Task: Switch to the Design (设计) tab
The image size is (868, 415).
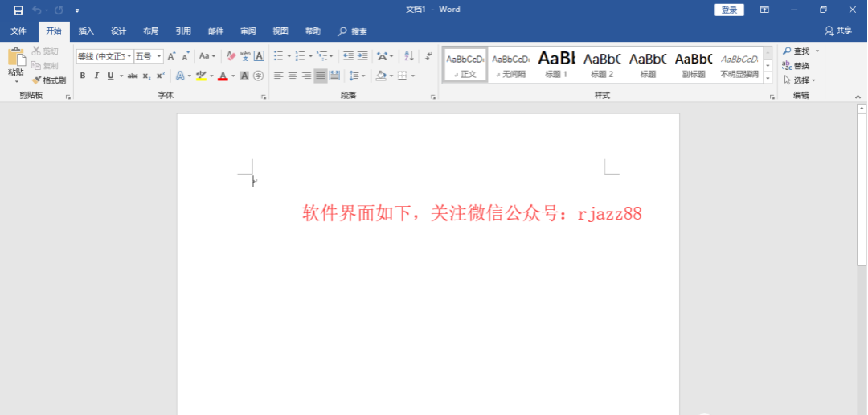Action: pos(118,31)
